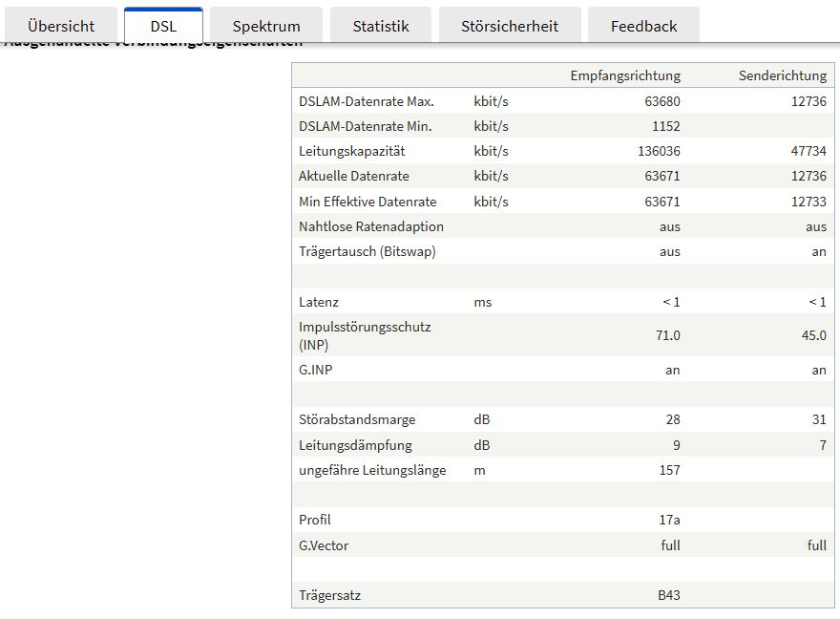
Task: Click the Leitungsdämpfung send value 7
Action: (823, 445)
